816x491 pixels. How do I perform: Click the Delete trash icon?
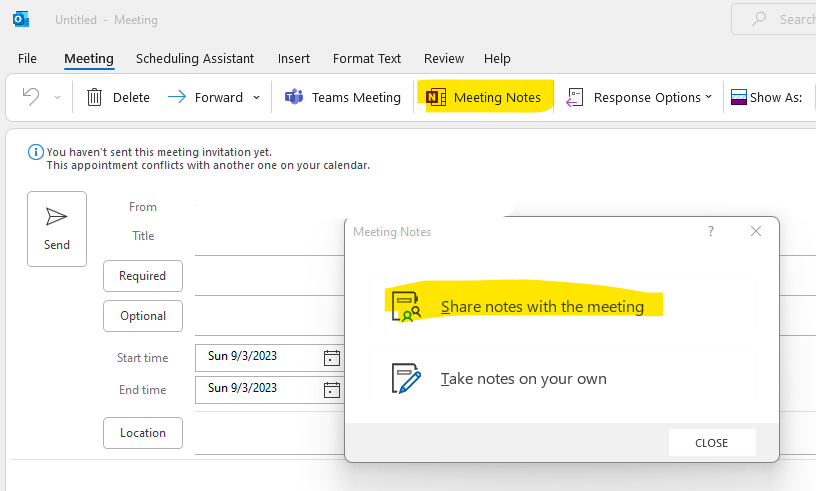coord(94,97)
